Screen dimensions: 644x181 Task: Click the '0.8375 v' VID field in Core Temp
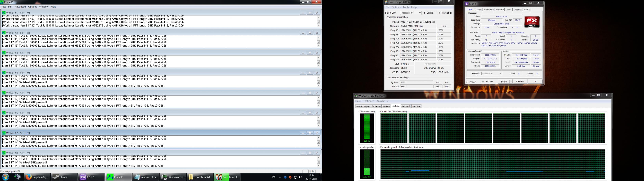click(x=407, y=64)
